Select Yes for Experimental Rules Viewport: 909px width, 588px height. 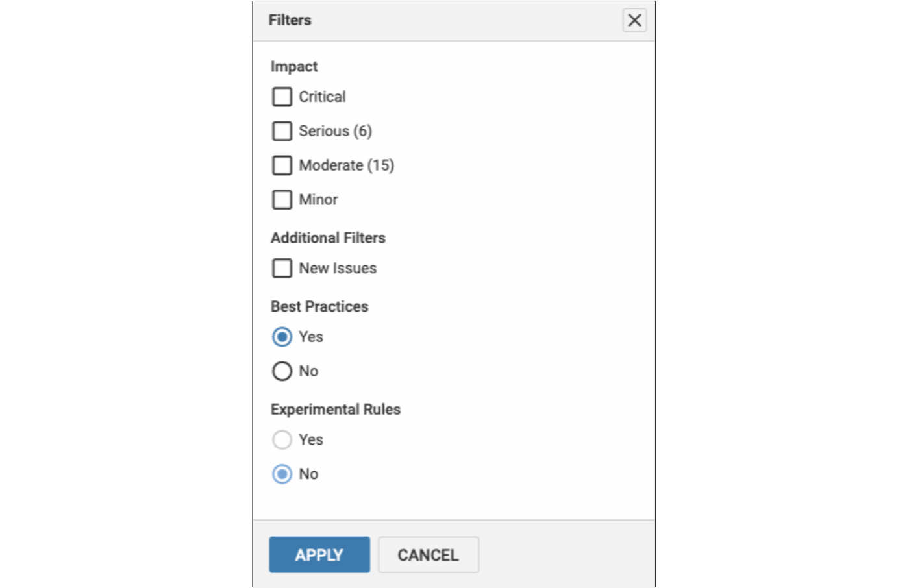click(282, 439)
